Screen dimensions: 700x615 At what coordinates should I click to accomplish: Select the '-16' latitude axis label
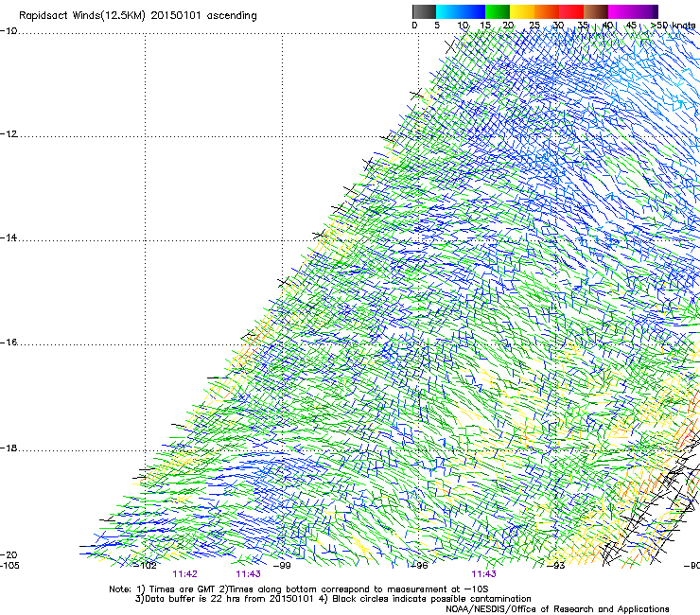[9, 343]
